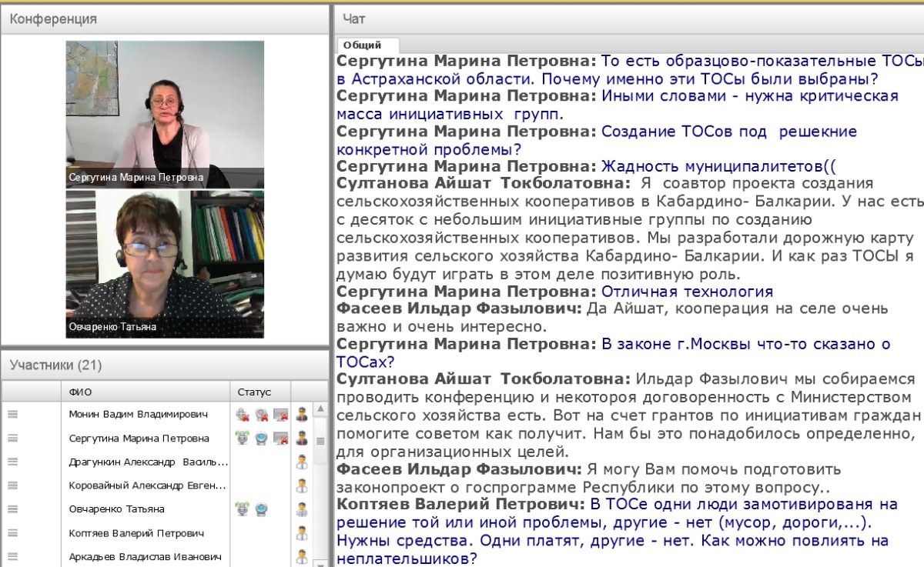Click the disabled webcam icon for Монин Вадим Владимирович

tap(262, 415)
